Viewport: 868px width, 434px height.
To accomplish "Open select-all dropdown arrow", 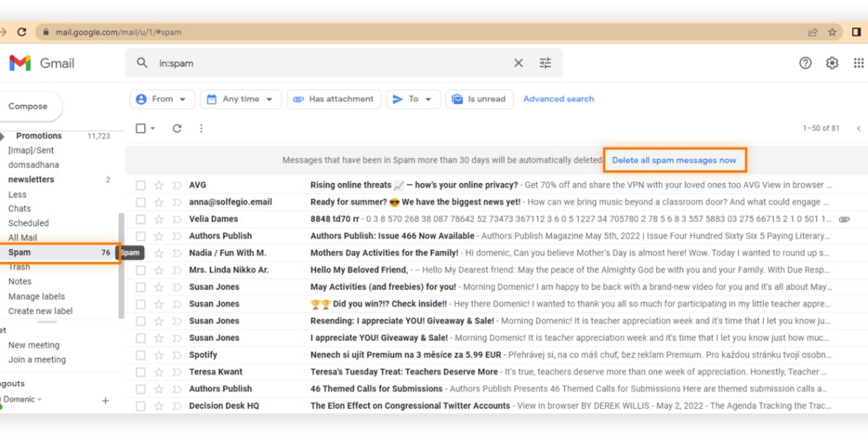I will click(x=153, y=129).
